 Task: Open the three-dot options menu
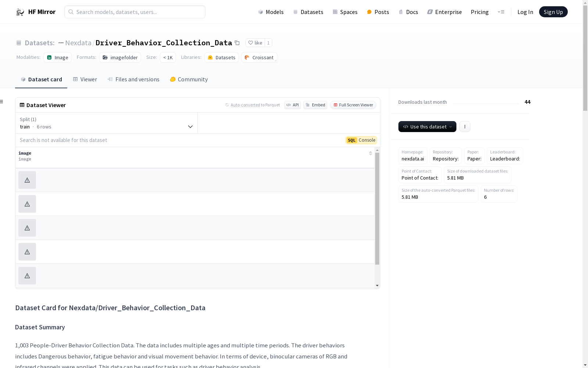[x=465, y=127]
